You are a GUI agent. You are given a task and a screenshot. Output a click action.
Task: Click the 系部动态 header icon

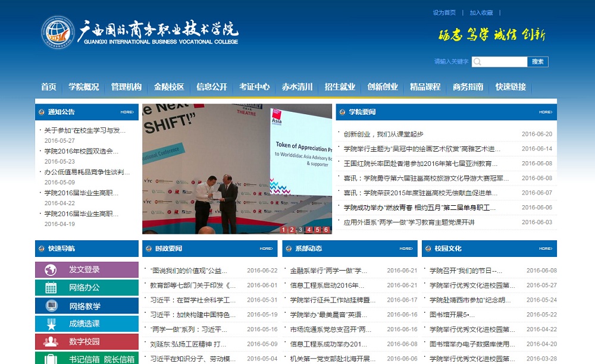click(x=289, y=249)
